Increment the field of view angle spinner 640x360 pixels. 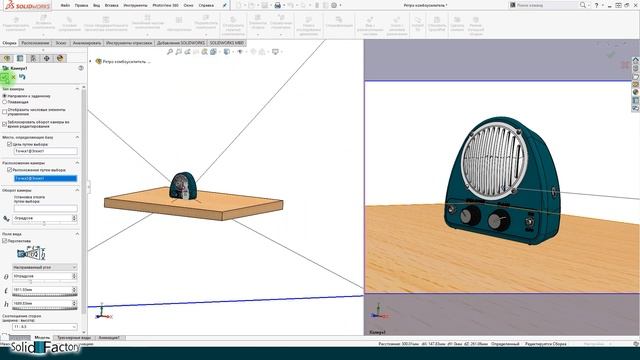point(74,274)
